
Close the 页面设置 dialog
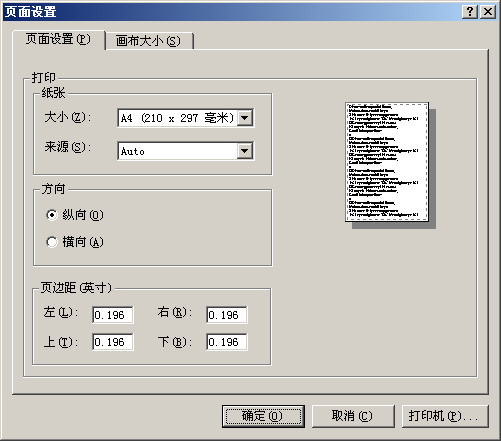click(x=488, y=12)
